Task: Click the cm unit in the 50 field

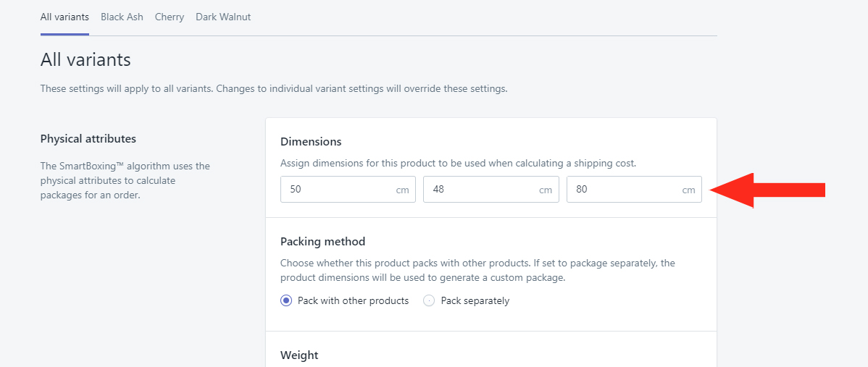Action: click(402, 190)
